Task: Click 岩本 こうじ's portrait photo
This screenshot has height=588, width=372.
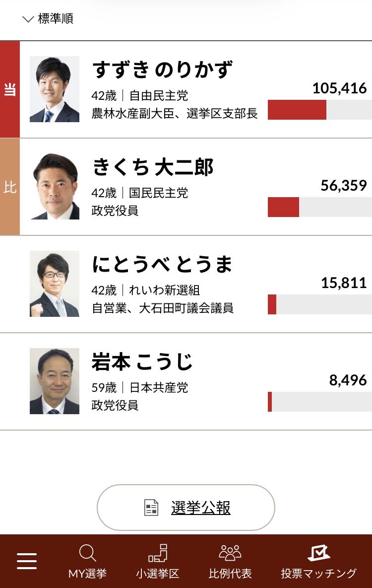Action: click(x=55, y=381)
